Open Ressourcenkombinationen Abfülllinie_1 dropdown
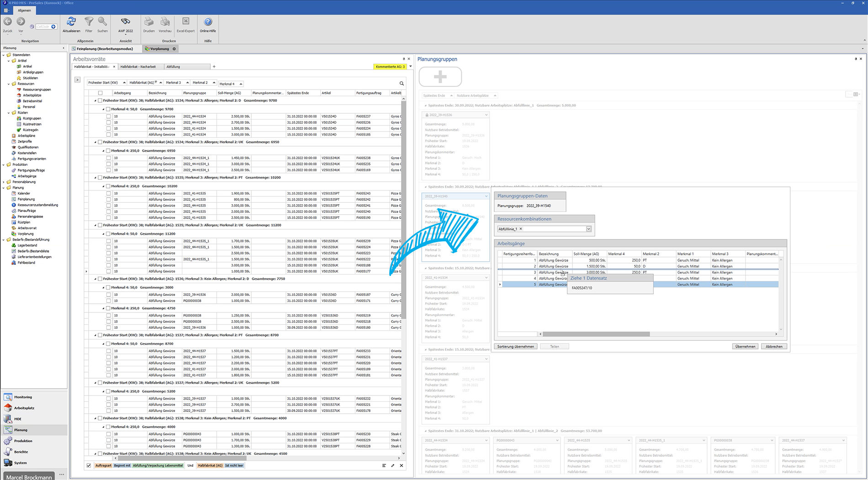 pyautogui.click(x=588, y=229)
